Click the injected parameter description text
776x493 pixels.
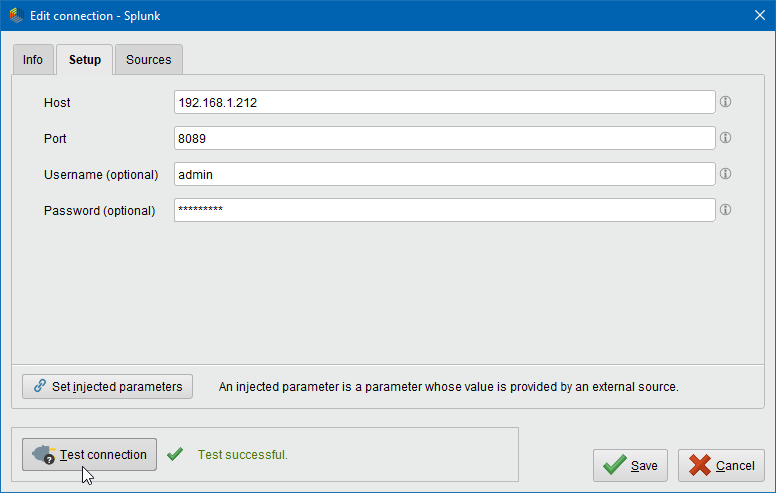[x=448, y=386]
